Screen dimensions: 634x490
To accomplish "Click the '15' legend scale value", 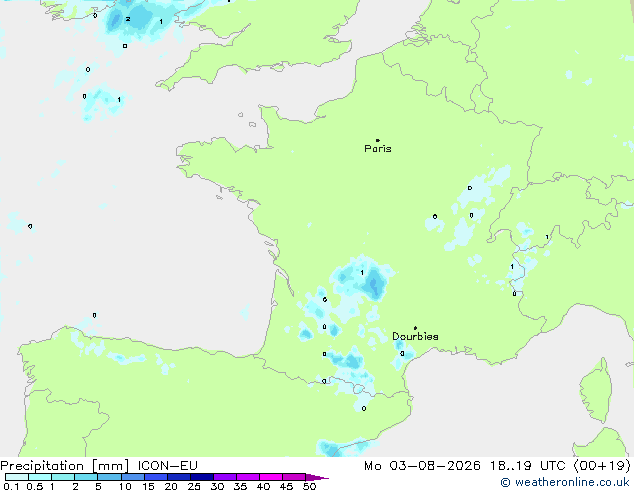I will pos(148,486).
